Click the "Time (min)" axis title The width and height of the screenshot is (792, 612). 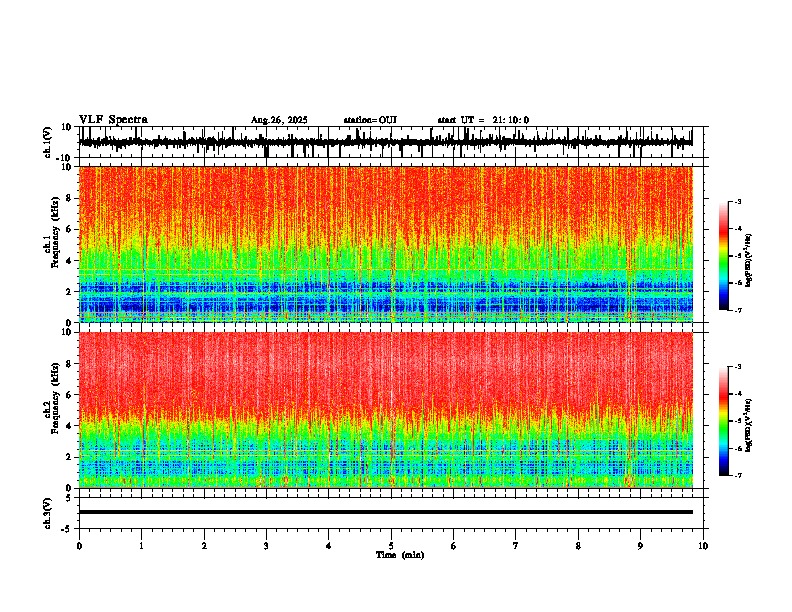click(x=400, y=555)
